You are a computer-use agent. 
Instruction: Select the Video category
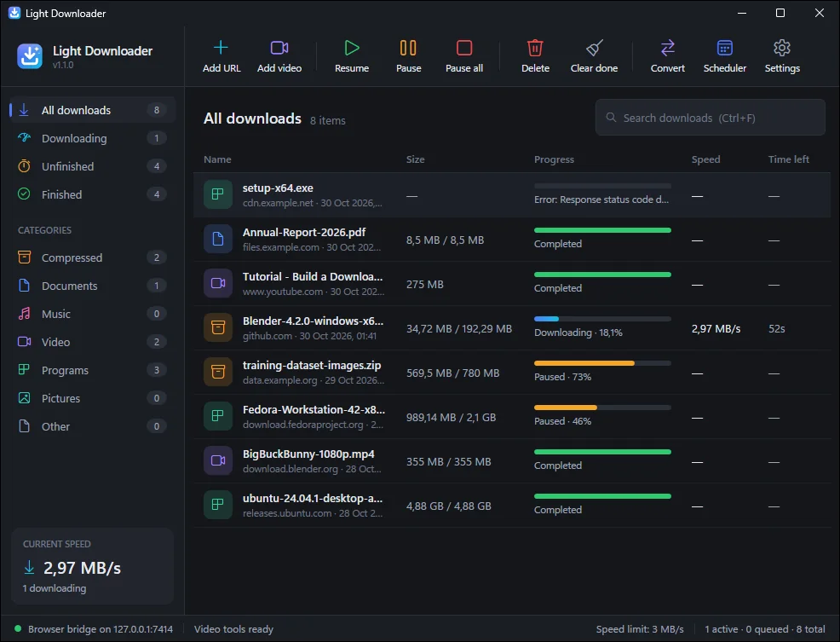[x=93, y=342]
